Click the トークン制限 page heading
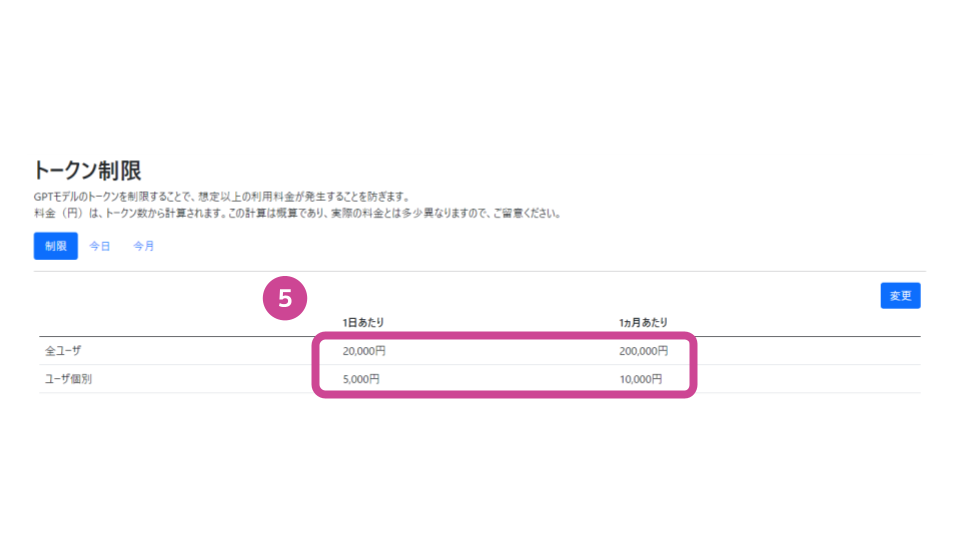 88,170
